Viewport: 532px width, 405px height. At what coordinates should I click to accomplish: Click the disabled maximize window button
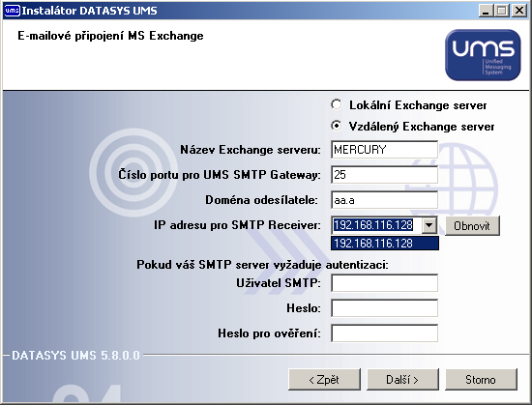[502, 11]
